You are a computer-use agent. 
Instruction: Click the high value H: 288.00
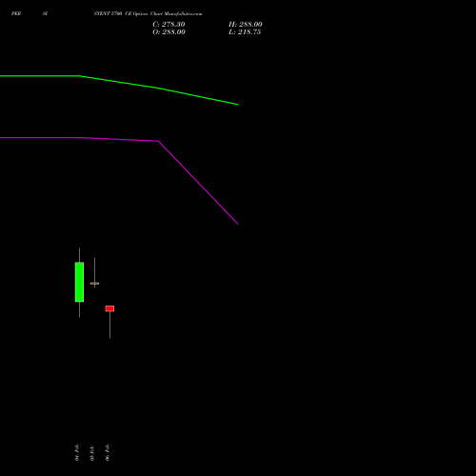(x=246, y=25)
